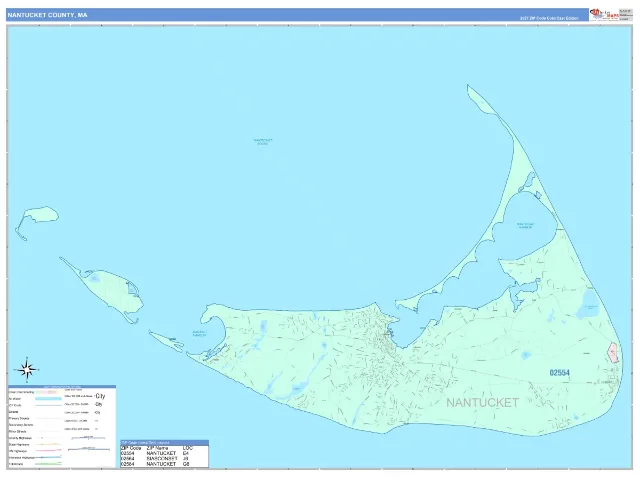Screen dimensions: 640x480
Task: Click the 'Primary Streets' legend entry
Action: 18,418
